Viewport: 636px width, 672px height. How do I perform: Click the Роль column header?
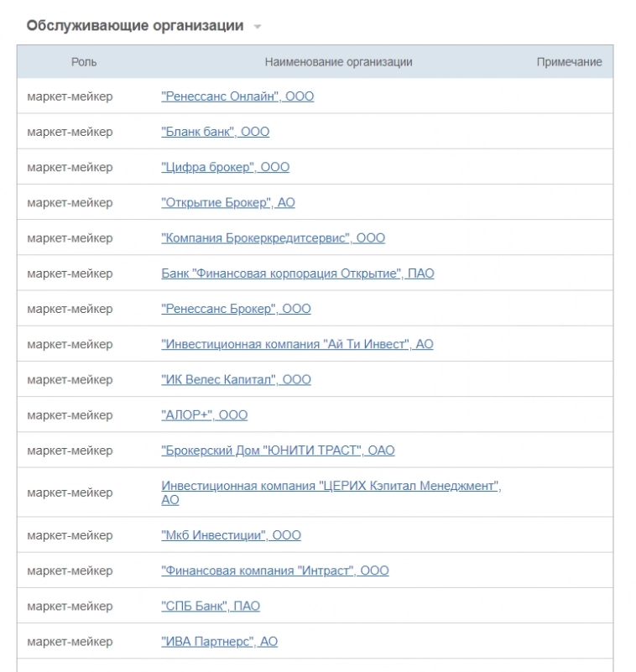click(84, 62)
